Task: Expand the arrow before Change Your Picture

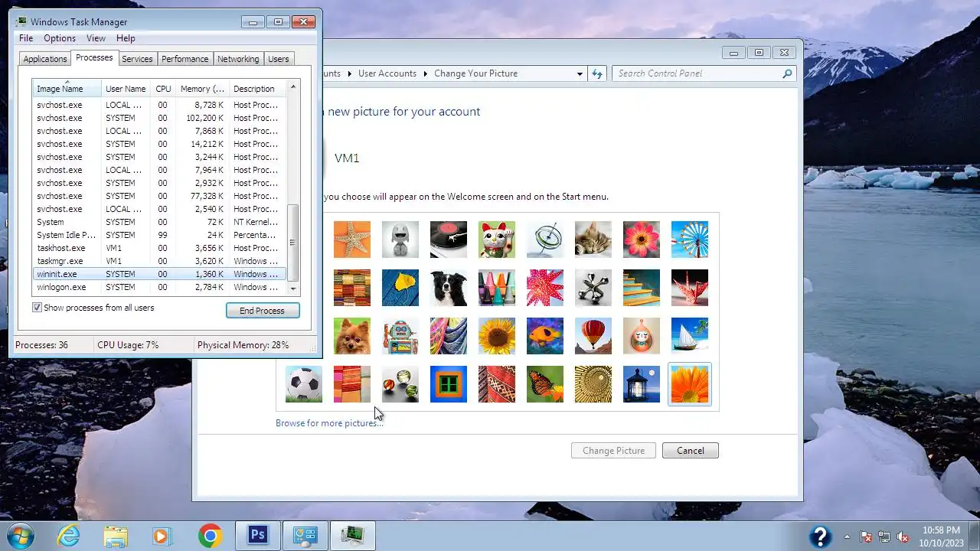Action: (x=425, y=73)
